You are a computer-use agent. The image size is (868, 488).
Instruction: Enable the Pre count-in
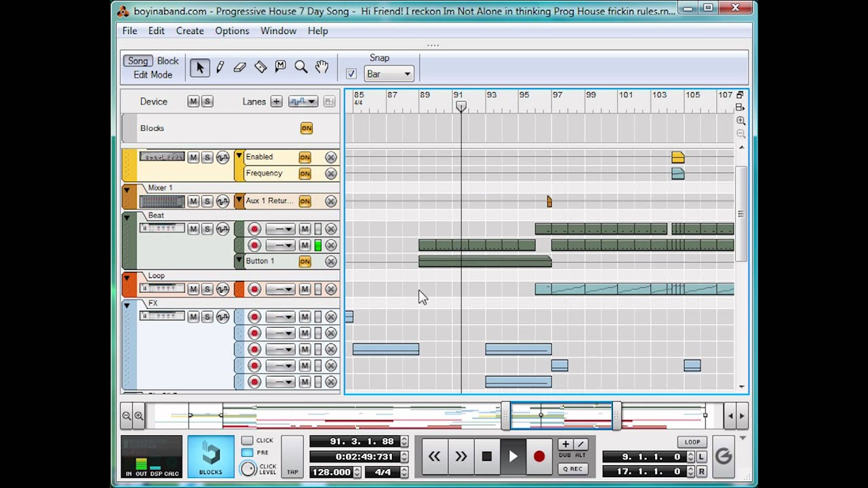tap(247, 453)
